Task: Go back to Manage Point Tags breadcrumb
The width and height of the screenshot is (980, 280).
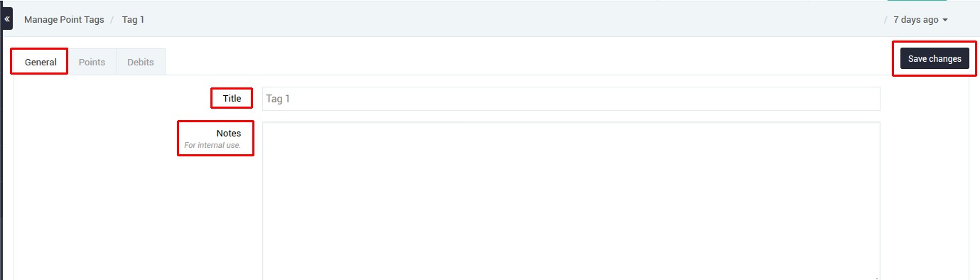Action: tap(64, 20)
